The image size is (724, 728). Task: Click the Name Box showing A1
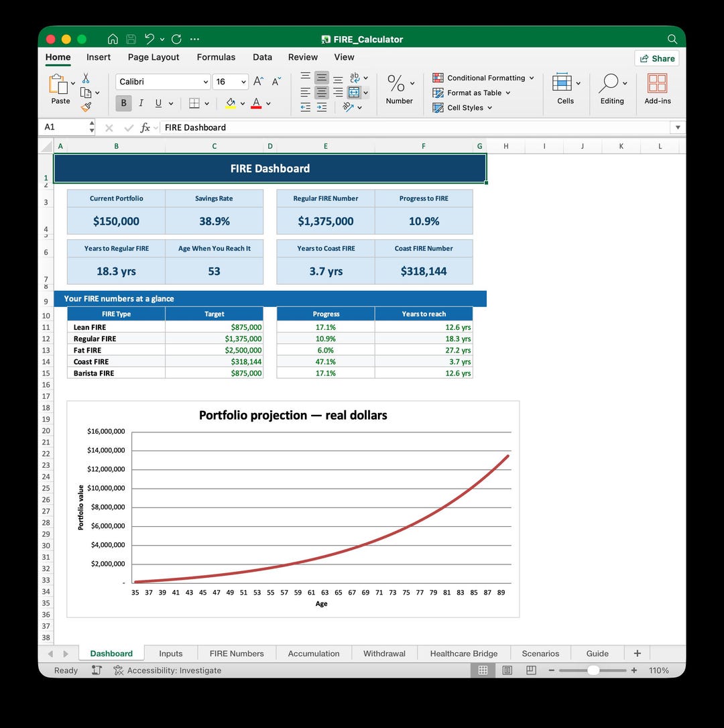64,127
